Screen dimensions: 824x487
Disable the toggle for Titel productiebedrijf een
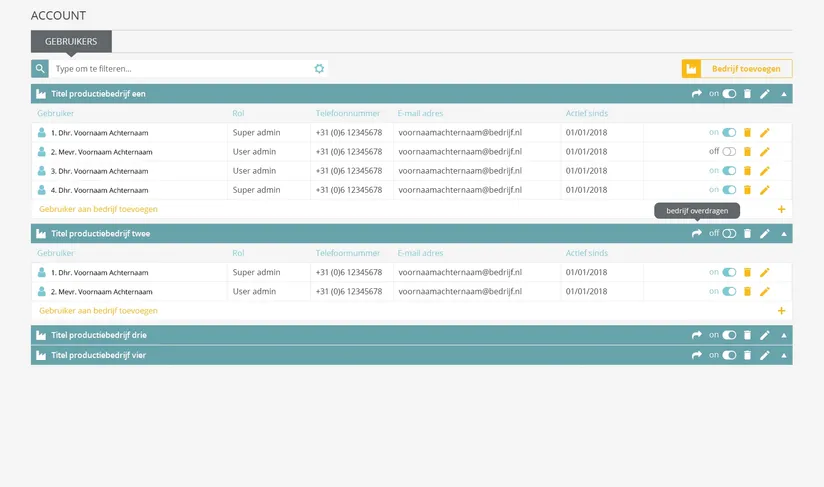729,93
